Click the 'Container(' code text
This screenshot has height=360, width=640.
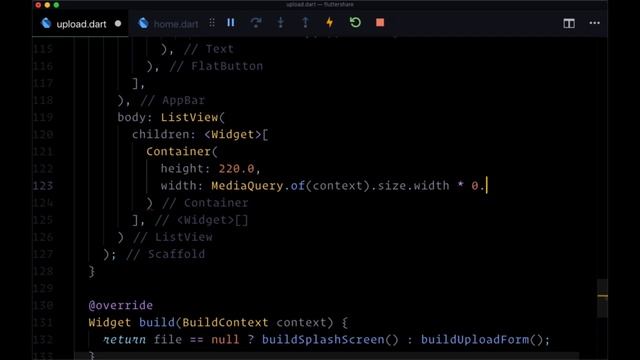[182, 151]
